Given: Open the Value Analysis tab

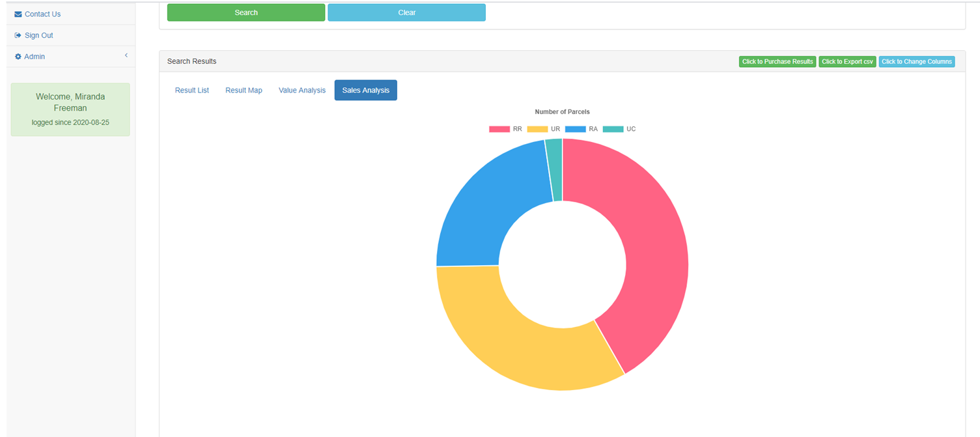Looking at the screenshot, I should 302,91.
